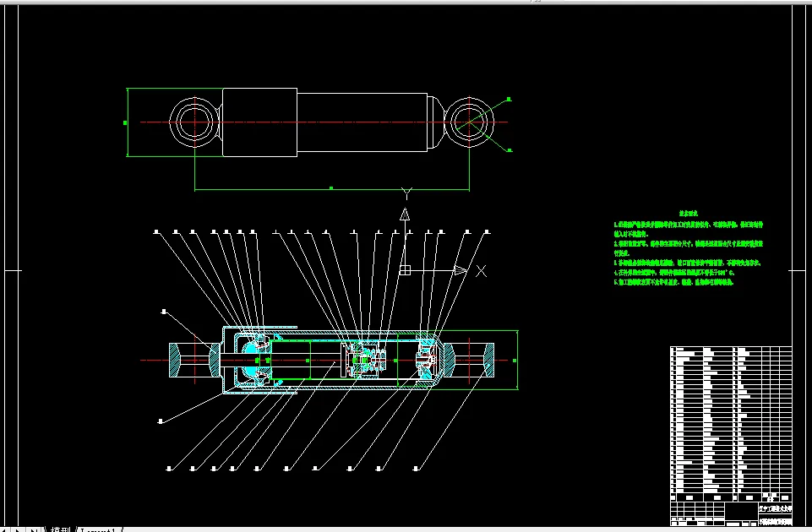Click leader endpoint below-left of section view

coord(161,421)
